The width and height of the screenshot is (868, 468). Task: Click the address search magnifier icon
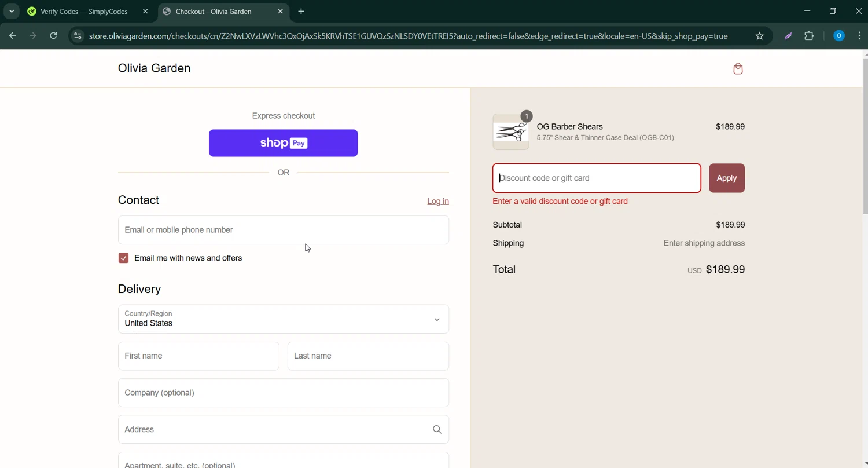pyautogui.click(x=437, y=429)
